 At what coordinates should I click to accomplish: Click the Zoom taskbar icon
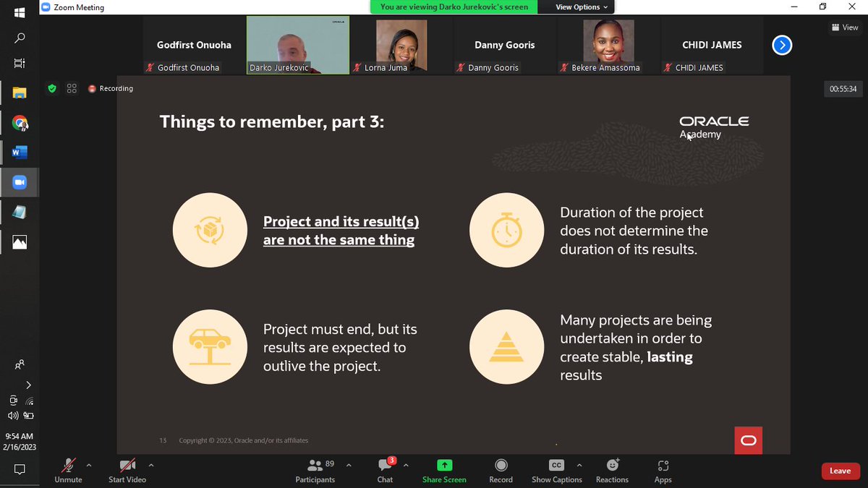(20, 182)
